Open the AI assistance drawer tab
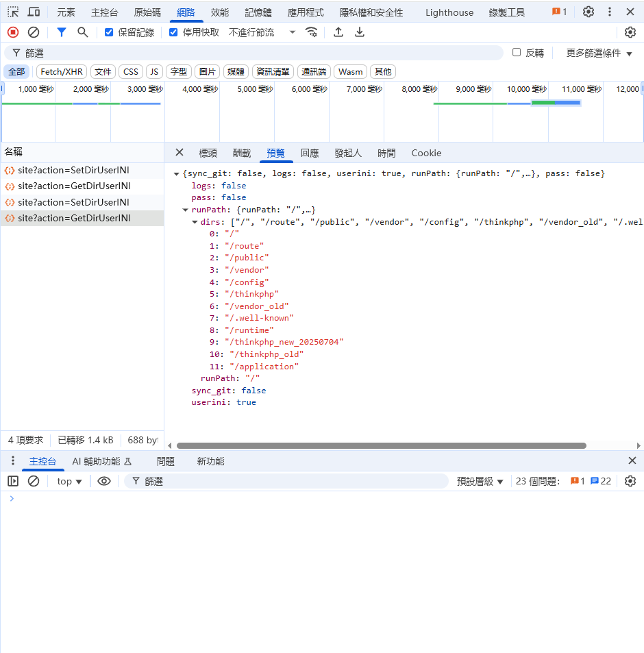The width and height of the screenshot is (644, 653). click(102, 461)
